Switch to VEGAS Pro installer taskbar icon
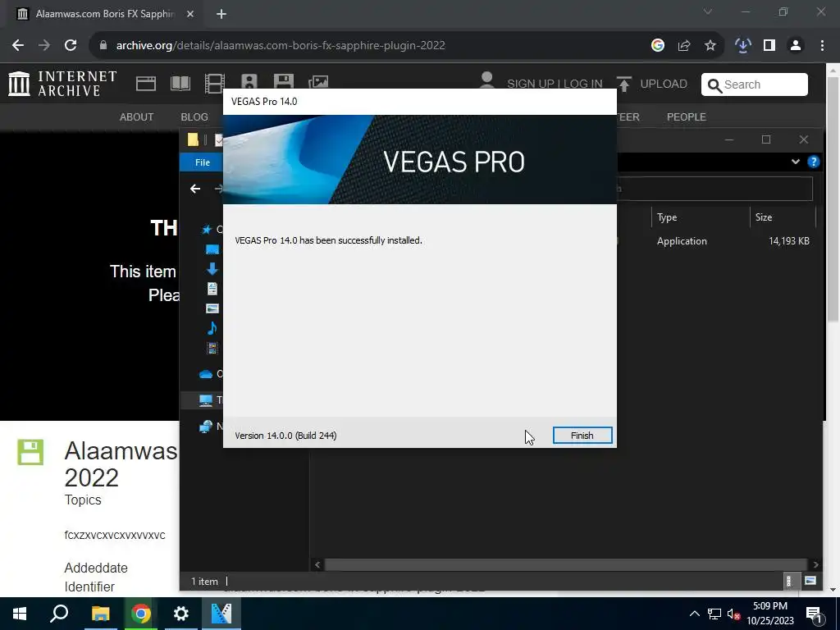The height and width of the screenshot is (630, 840). [221, 614]
